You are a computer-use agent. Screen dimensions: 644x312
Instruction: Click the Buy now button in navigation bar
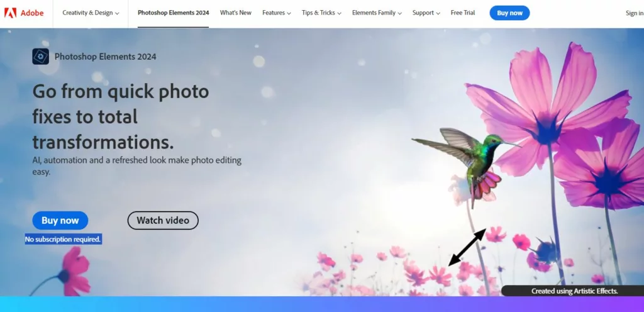(x=509, y=13)
